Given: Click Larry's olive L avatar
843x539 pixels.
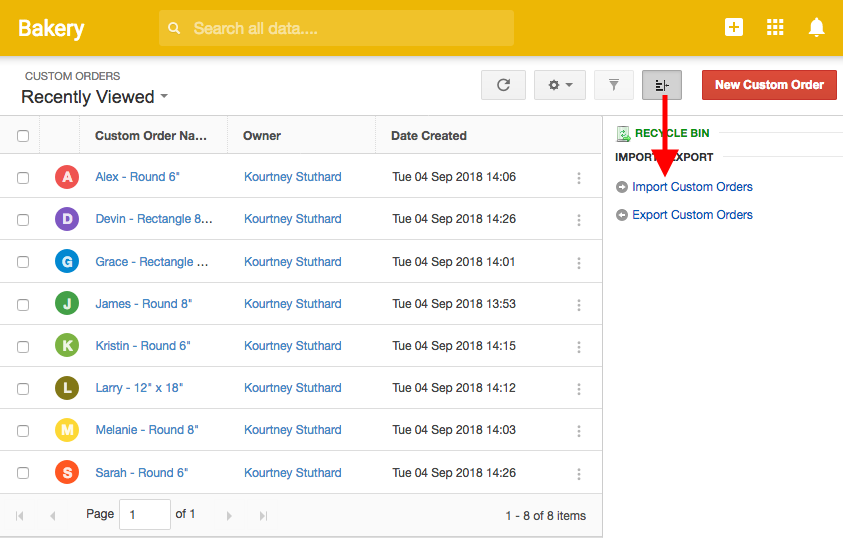Looking at the screenshot, I should tap(67, 387).
